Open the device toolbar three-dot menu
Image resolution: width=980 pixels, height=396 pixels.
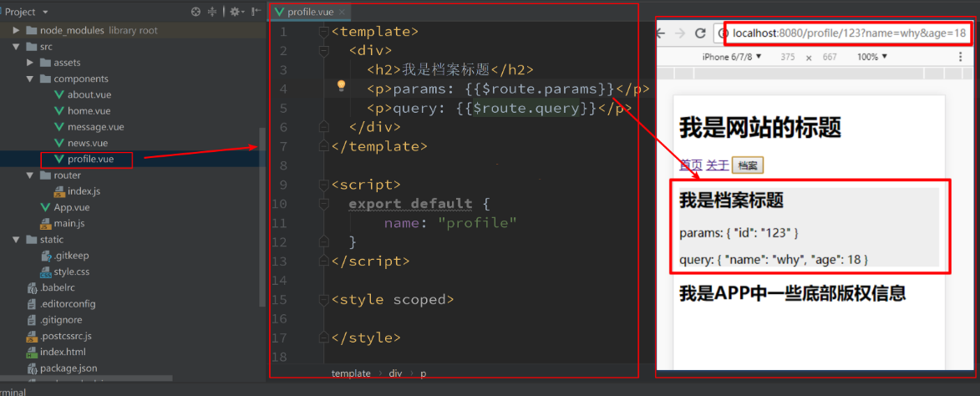(960, 57)
